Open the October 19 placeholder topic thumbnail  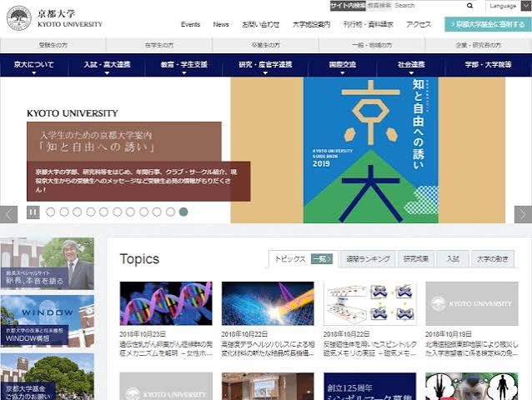(x=472, y=303)
